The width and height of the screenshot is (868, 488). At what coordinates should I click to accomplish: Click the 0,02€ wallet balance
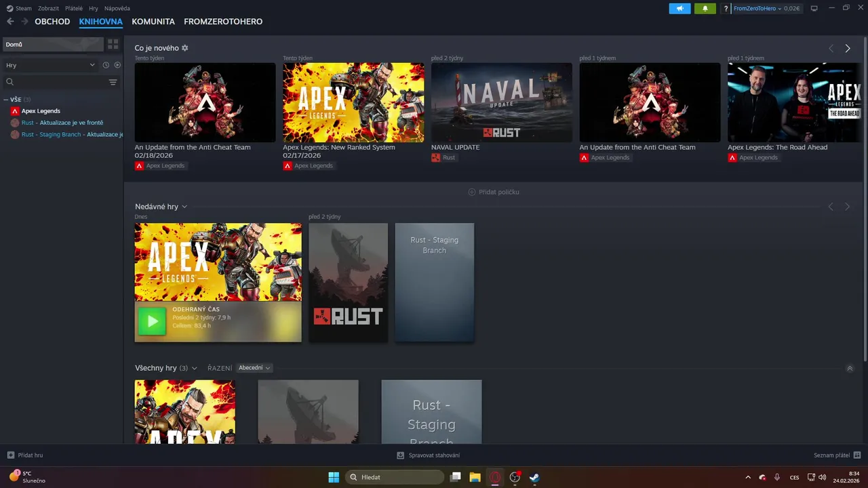(793, 9)
